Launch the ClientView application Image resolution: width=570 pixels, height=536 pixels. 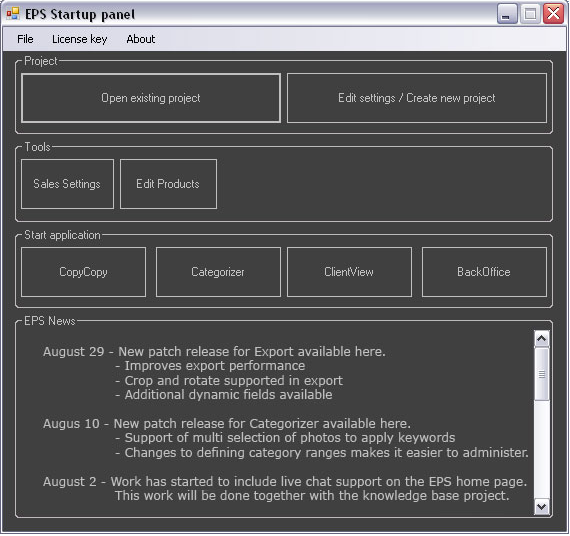coord(349,272)
